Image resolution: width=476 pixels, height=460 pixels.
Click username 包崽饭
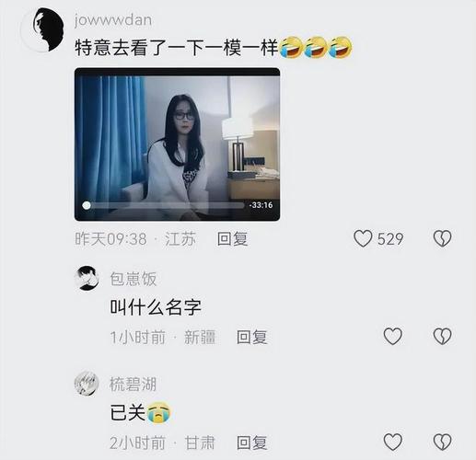[x=134, y=279]
